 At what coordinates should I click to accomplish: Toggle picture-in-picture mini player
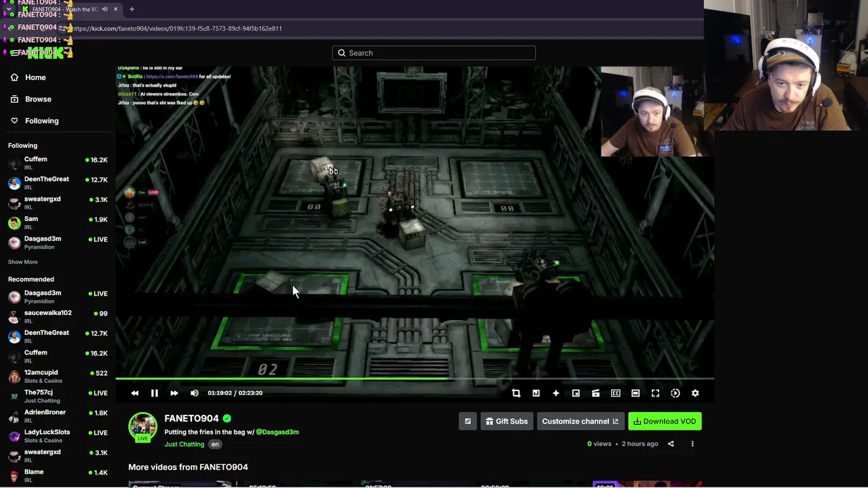576,393
